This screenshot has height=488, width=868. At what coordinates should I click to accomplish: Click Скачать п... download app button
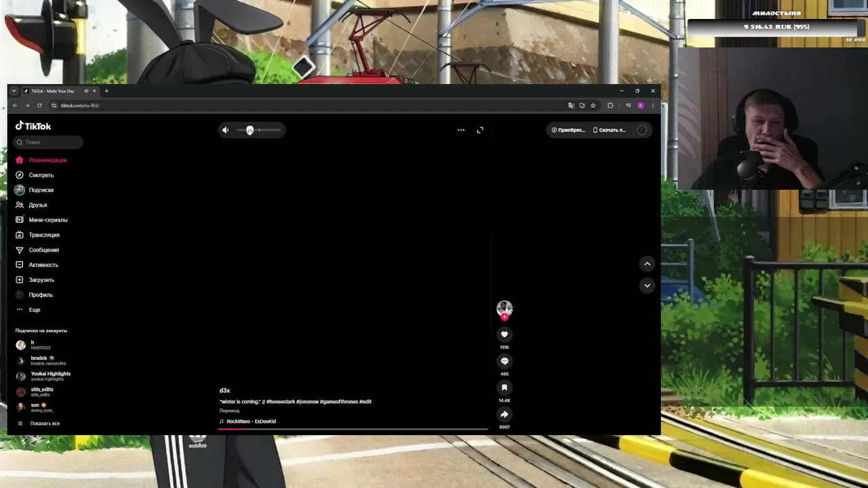[610, 130]
